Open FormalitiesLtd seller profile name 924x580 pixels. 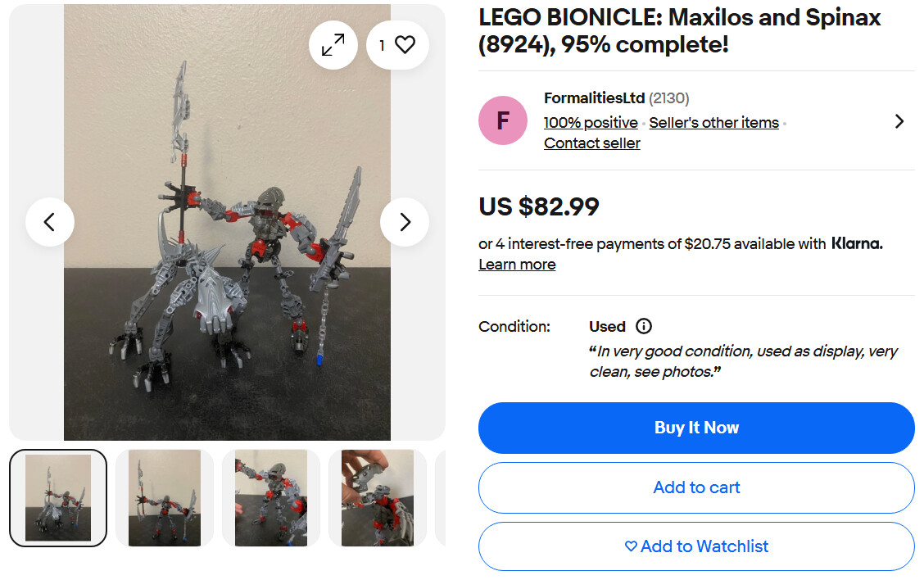(x=594, y=98)
